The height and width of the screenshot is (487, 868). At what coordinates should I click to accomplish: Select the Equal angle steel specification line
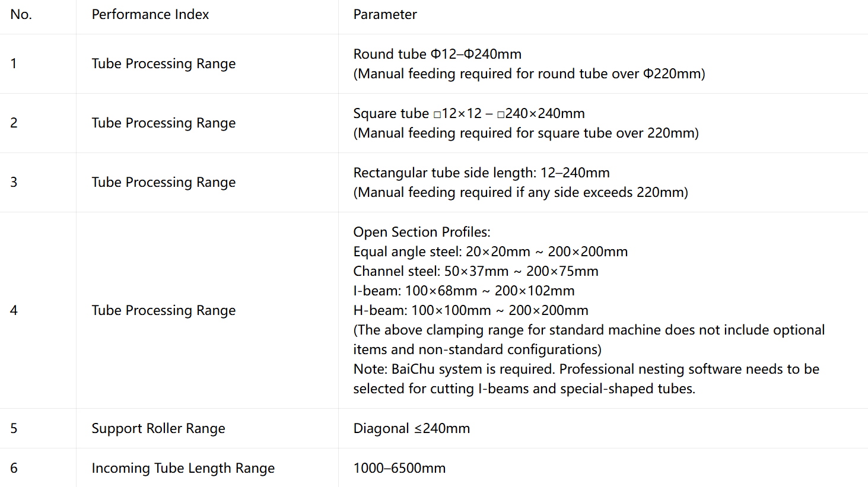491,252
